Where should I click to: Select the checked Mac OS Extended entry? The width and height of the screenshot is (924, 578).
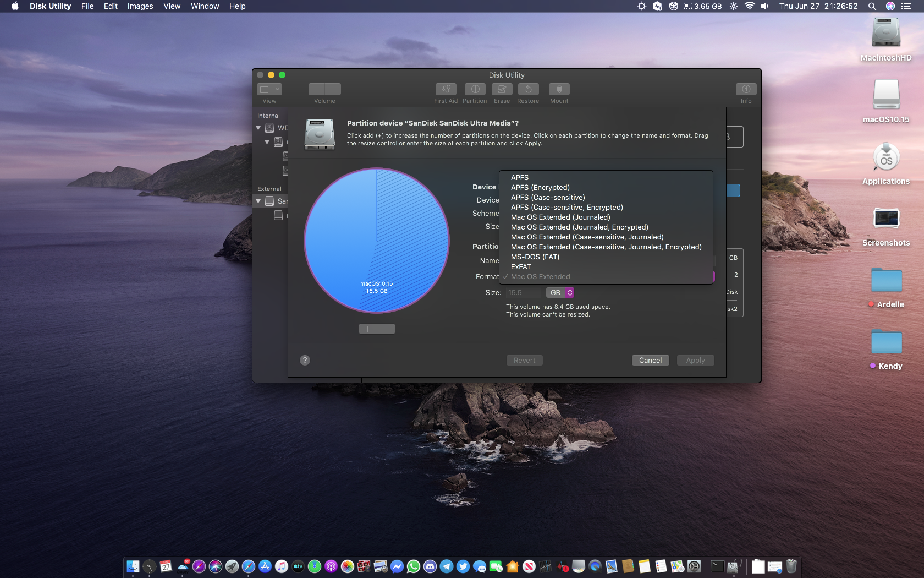[606, 276]
